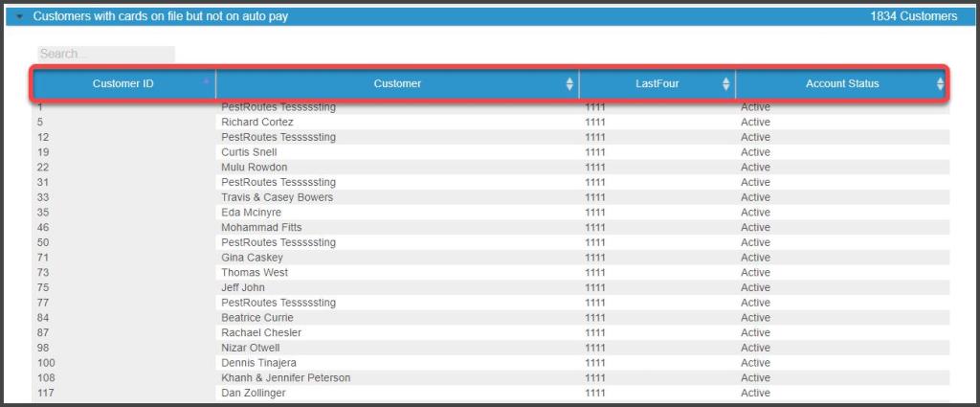Click the sort arrows icon in Account Status header
Viewport: 980px width, 407px height.
940,84
